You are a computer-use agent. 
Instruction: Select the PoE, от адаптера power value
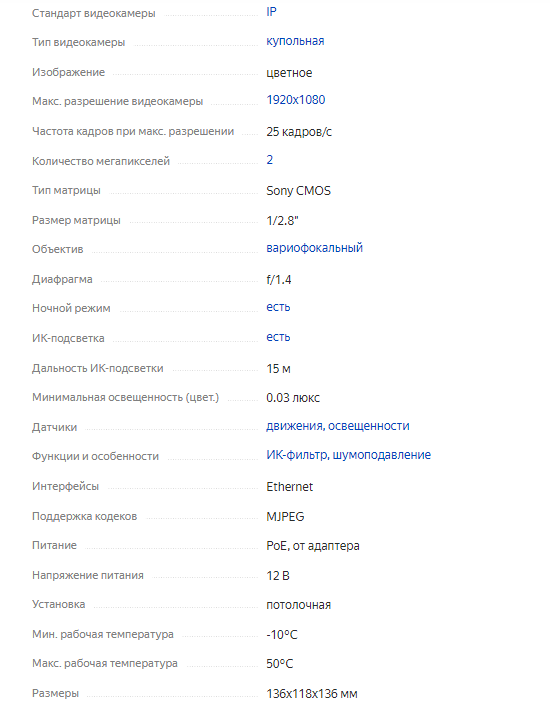[313, 546]
